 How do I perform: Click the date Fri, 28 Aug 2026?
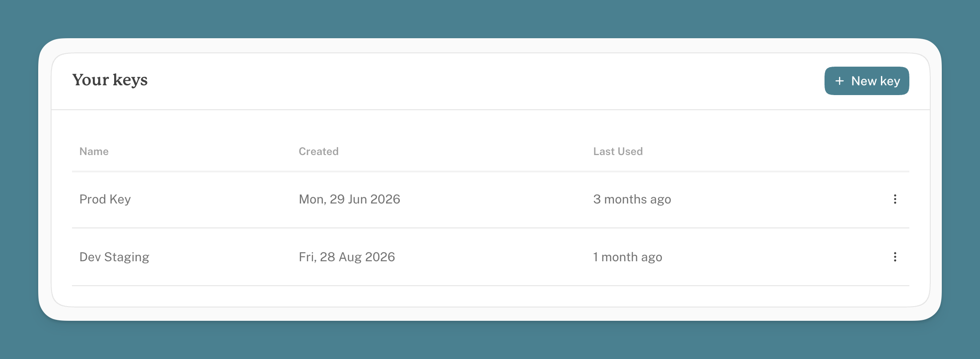347,257
